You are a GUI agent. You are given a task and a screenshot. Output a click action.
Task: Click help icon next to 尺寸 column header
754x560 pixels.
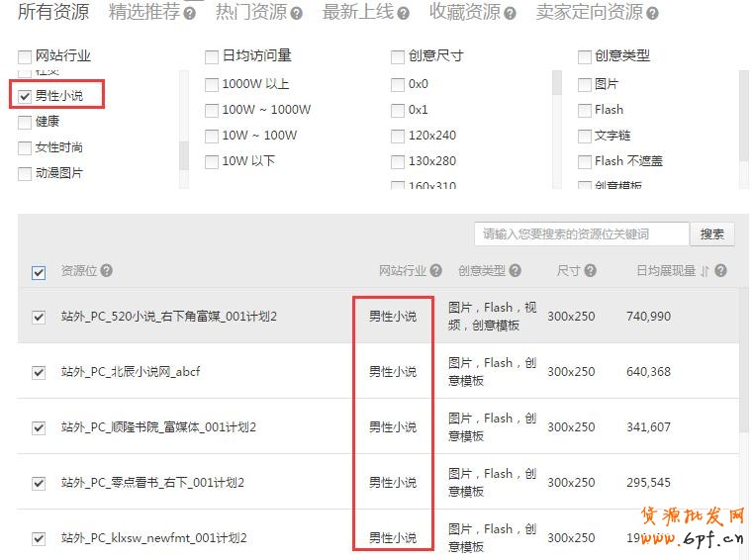pyautogui.click(x=591, y=271)
